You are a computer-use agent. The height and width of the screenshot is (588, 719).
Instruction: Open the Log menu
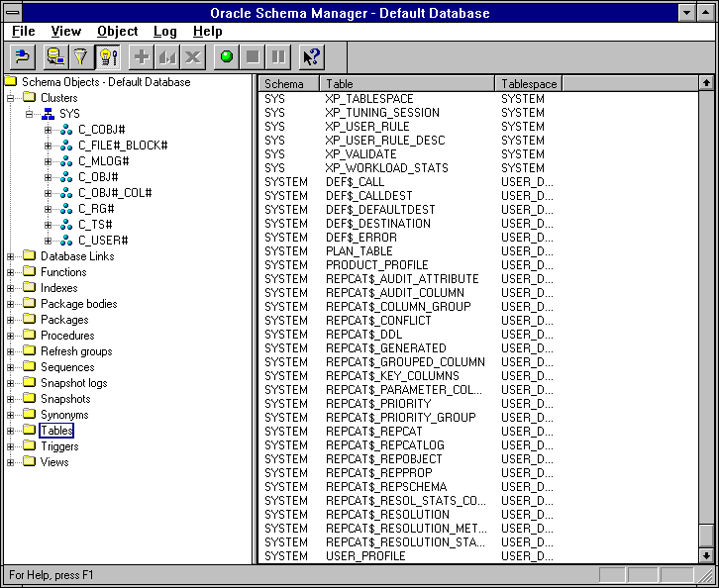coord(164,32)
